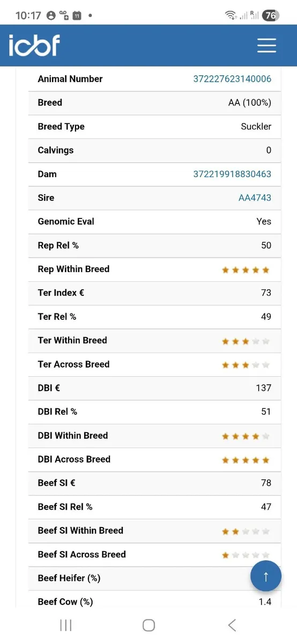Tap the Ter Within Breed star rating
This screenshot has width=297, height=644.
tap(246, 341)
